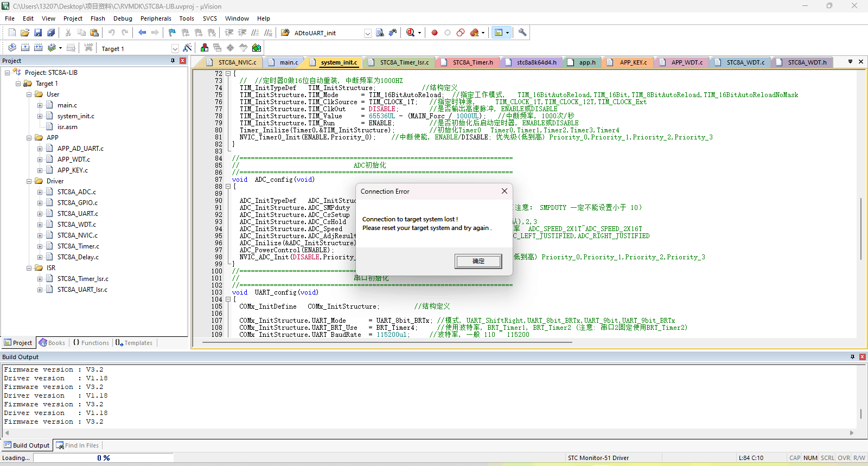Image resolution: width=868 pixels, height=466 pixels.
Task: Click the Save All icon
Action: [x=51, y=33]
